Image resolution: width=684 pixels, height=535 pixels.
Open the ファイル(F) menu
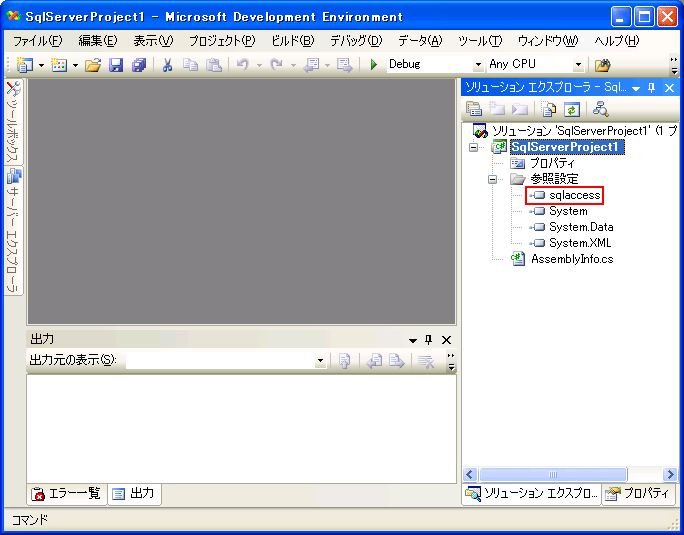(38, 41)
